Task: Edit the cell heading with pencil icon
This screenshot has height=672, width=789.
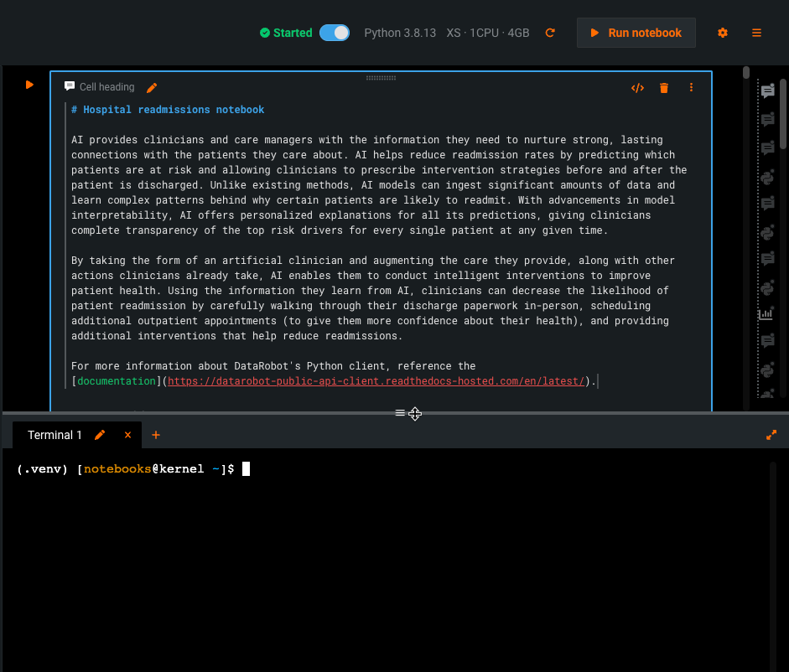Action: [x=152, y=87]
